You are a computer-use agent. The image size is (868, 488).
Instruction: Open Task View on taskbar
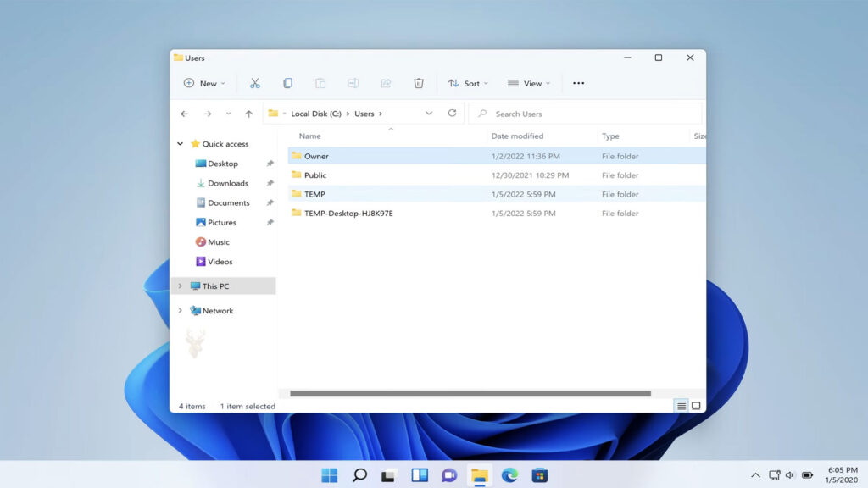coord(389,475)
